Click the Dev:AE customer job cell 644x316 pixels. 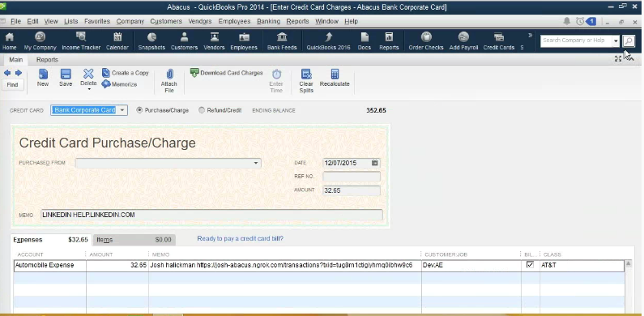(471, 266)
